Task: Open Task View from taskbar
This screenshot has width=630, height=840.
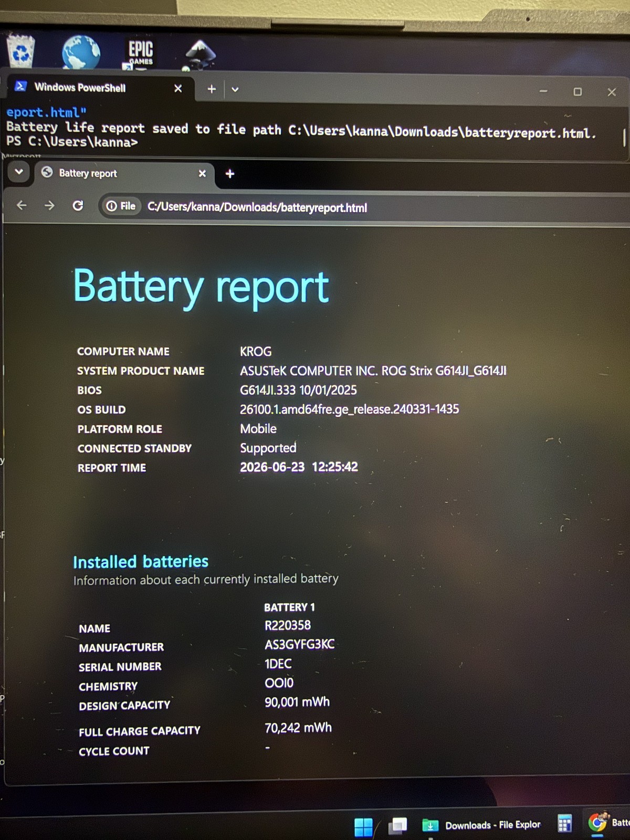Action: 397,826
